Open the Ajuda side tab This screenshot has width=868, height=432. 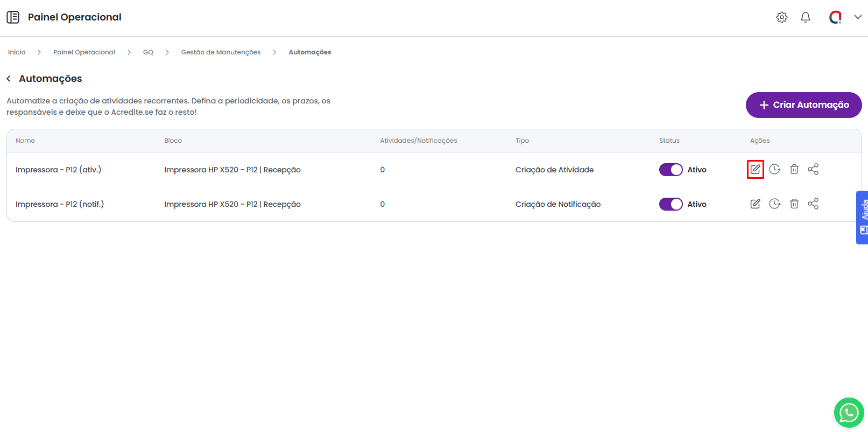point(863,217)
